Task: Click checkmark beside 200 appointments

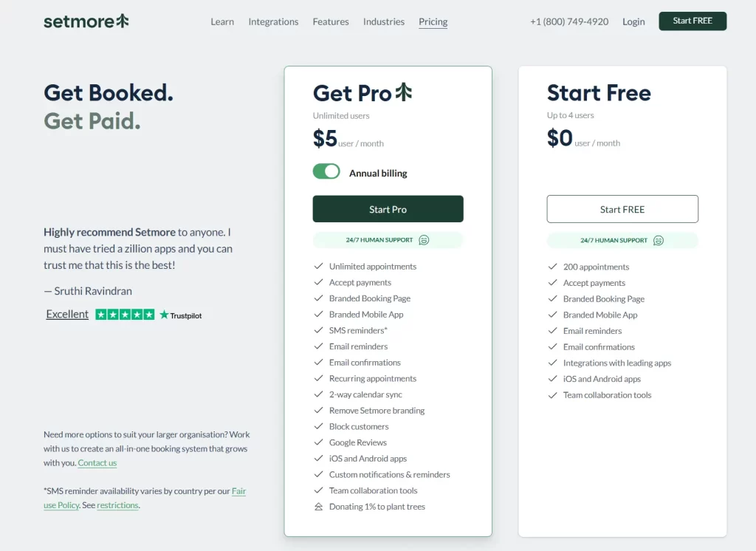Action: click(x=551, y=267)
